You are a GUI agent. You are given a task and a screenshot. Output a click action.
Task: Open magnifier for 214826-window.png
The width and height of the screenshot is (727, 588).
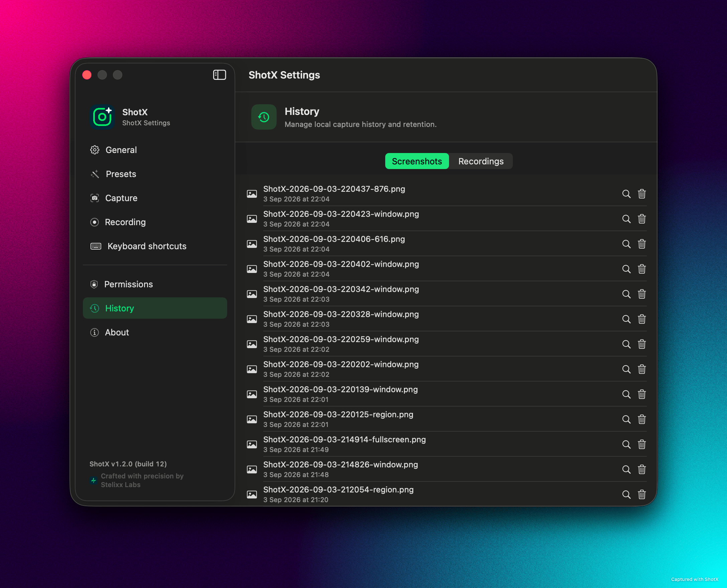(x=626, y=469)
